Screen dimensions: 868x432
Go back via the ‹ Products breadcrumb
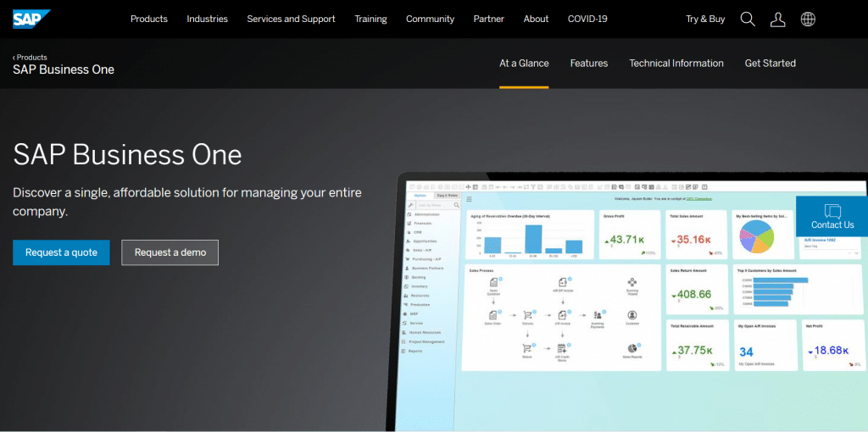(31, 57)
